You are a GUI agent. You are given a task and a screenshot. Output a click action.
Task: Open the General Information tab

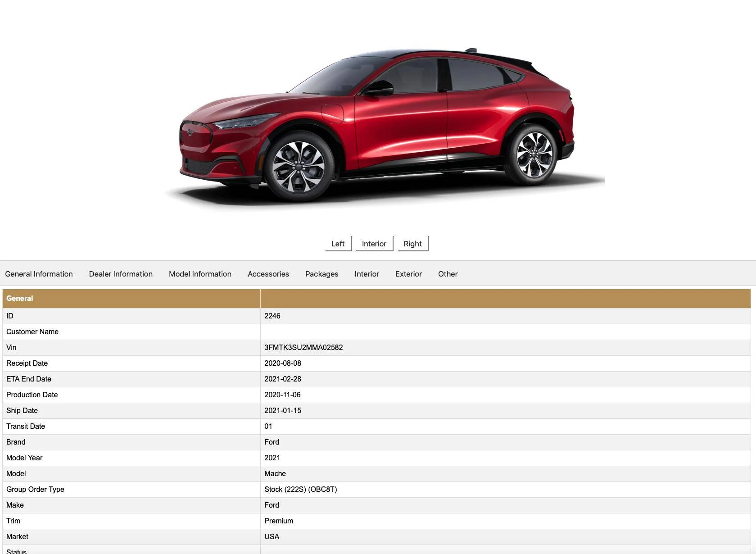tap(39, 274)
